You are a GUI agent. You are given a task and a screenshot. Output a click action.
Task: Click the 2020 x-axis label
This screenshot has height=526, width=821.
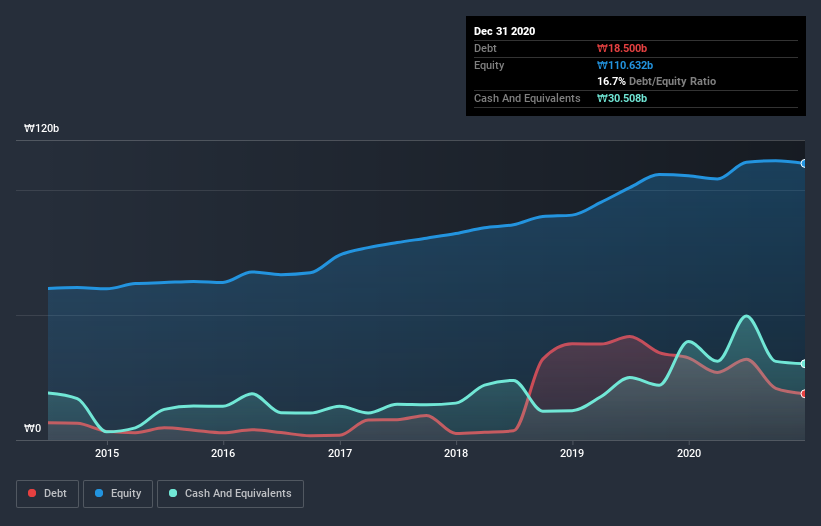pyautogui.click(x=689, y=453)
